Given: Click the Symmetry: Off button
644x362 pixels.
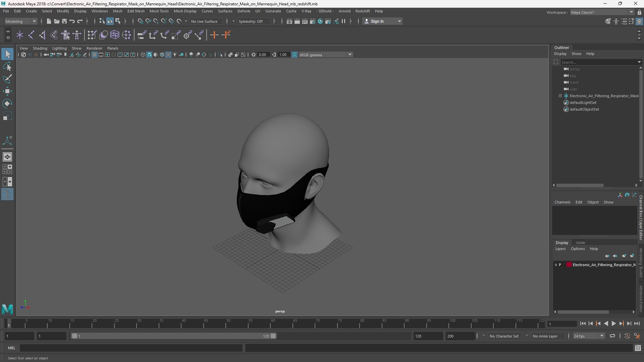Looking at the screenshot, I should pyautogui.click(x=254, y=21).
